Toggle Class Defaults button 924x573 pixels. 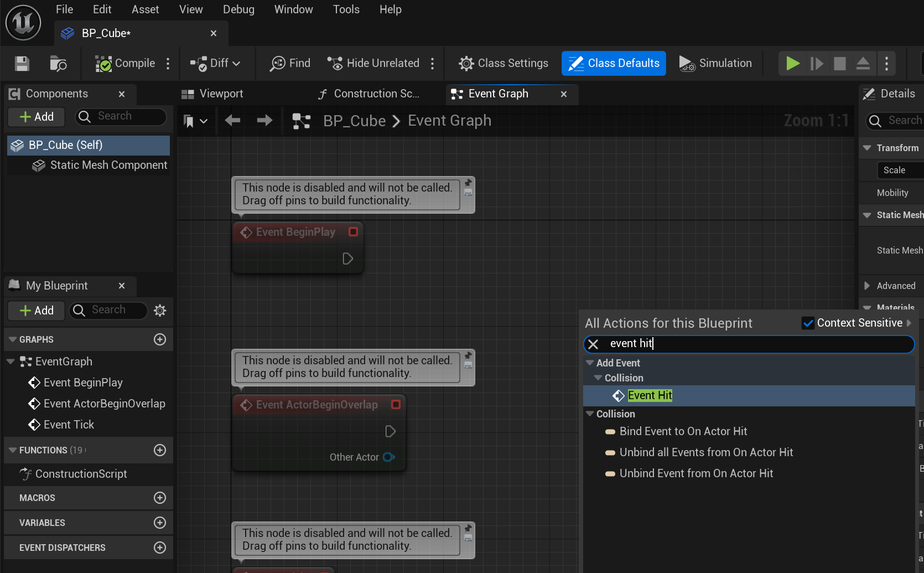click(x=614, y=64)
